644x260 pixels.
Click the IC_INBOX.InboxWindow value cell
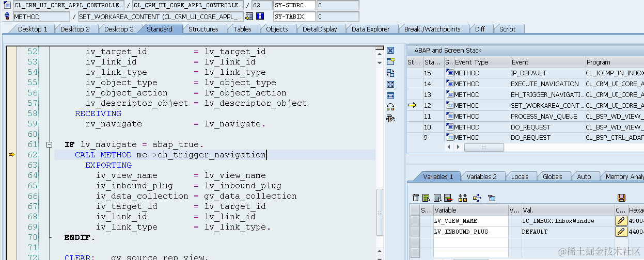click(x=568, y=221)
